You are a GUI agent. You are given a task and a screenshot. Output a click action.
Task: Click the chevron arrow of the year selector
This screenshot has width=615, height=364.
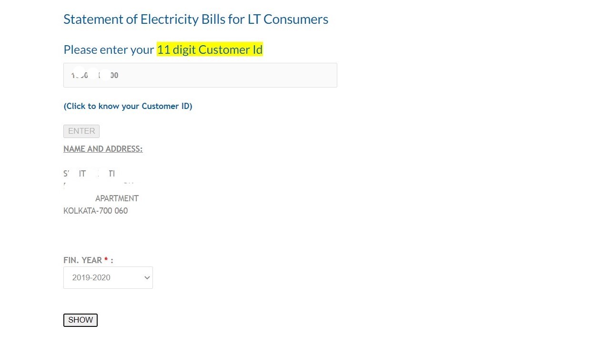pyautogui.click(x=147, y=278)
